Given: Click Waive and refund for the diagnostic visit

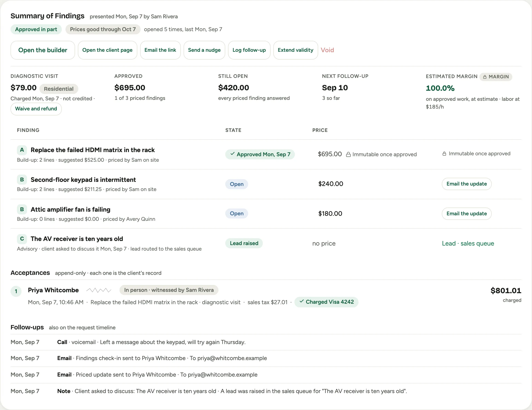Looking at the screenshot, I should (36, 109).
